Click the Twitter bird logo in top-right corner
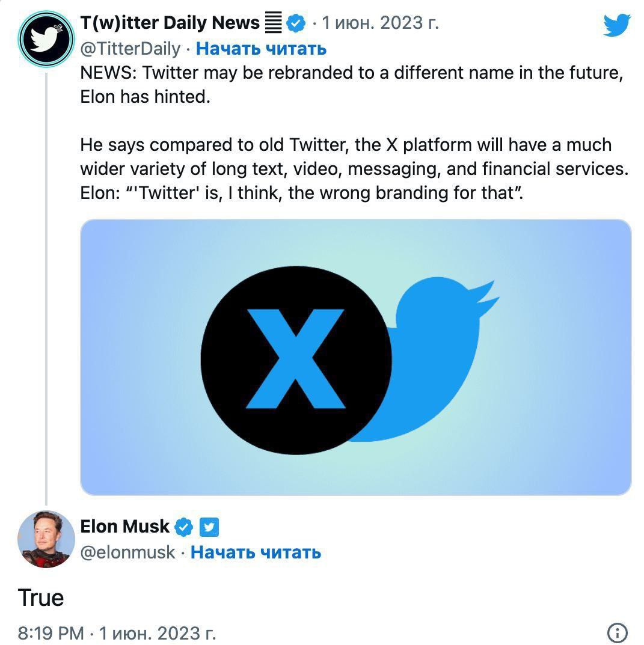 click(x=617, y=25)
